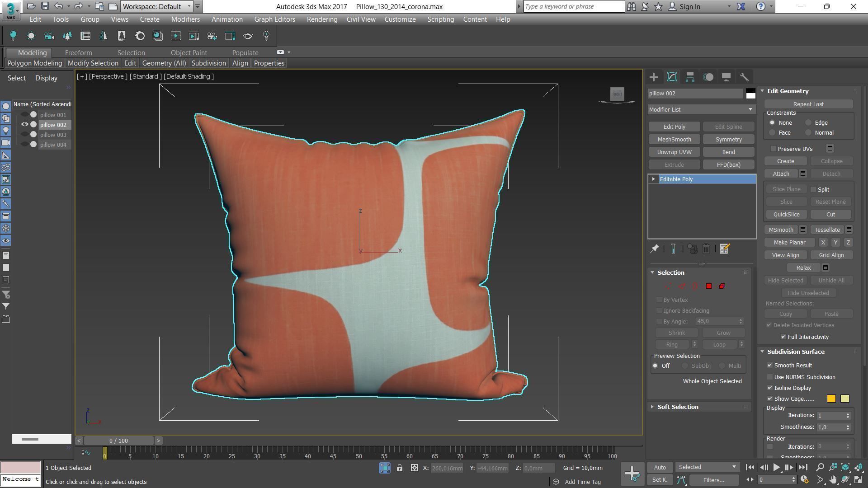Remove modifier from stack trash icon
The width and height of the screenshot is (868, 488).
pyautogui.click(x=706, y=249)
